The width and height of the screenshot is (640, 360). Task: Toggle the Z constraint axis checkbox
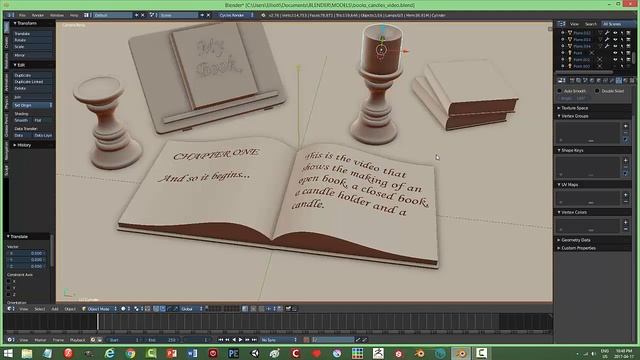[9, 294]
